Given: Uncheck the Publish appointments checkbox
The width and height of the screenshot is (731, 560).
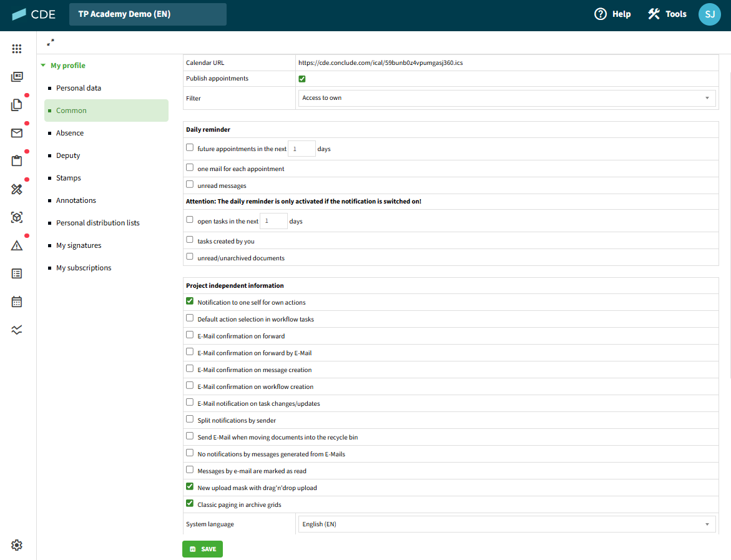Looking at the screenshot, I should pyautogui.click(x=302, y=79).
